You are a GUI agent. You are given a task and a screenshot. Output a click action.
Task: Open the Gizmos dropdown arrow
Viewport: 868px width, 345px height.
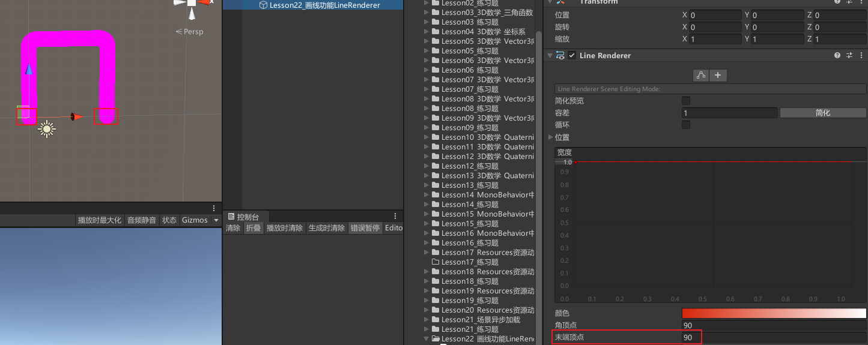[216, 220]
